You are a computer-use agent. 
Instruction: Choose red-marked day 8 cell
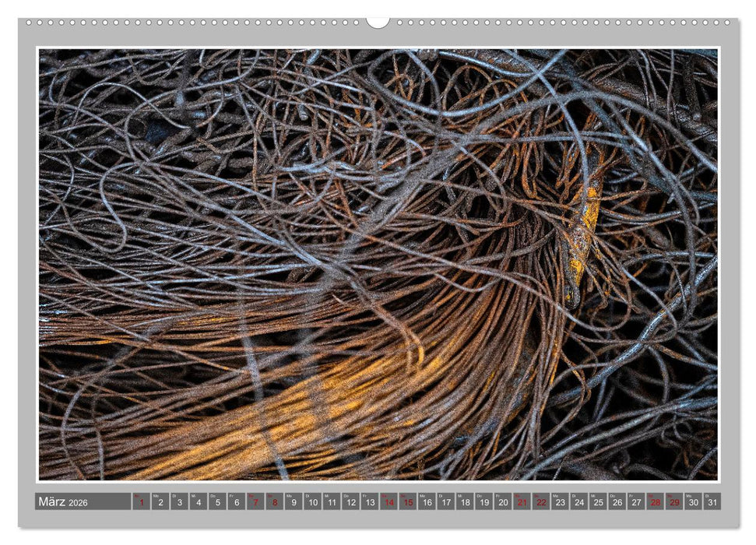tap(274, 502)
